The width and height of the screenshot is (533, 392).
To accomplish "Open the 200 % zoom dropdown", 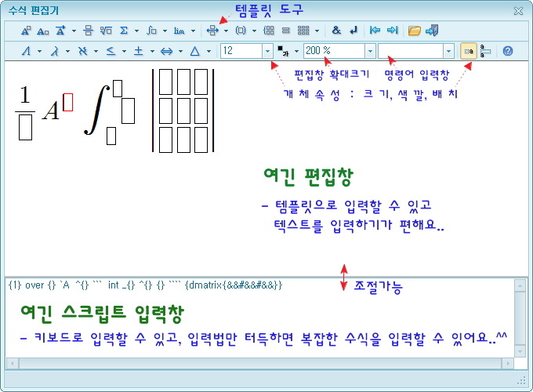I will (x=370, y=51).
